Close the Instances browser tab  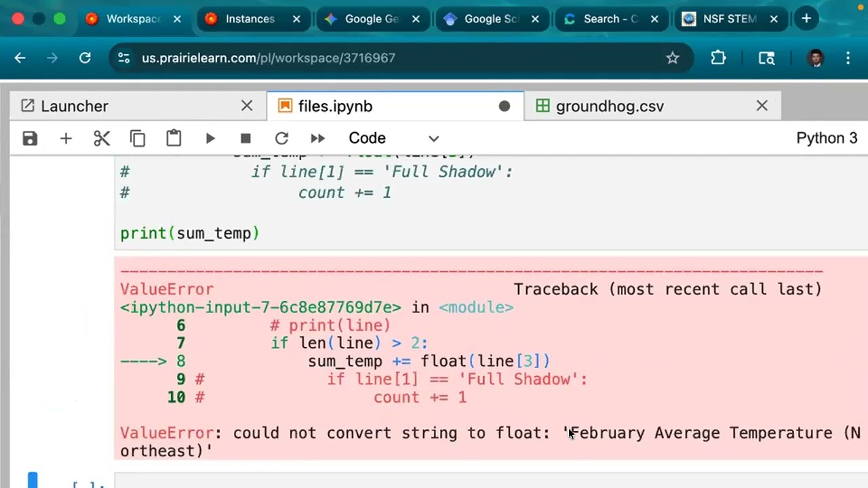(x=296, y=19)
